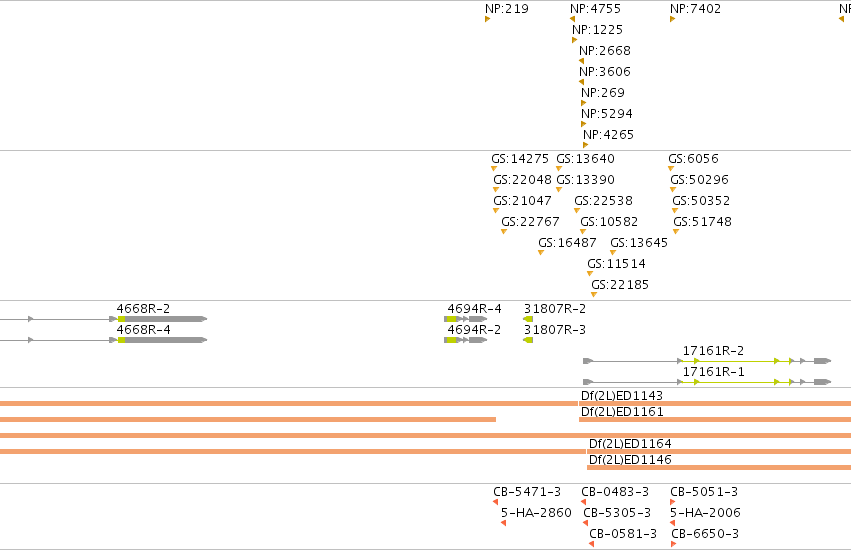This screenshot has height=550, width=851.
Task: Click the GS:22538 insertion label
Action: (604, 201)
